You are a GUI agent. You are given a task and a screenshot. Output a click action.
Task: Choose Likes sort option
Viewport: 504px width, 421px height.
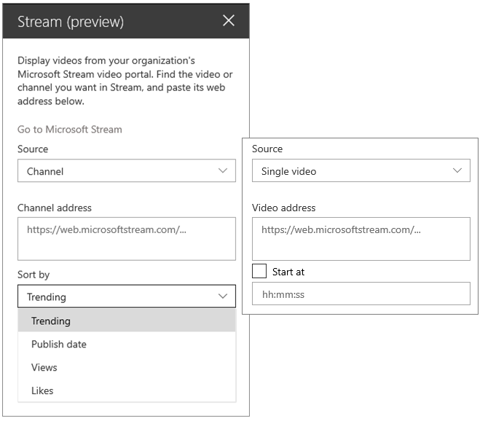[127, 390]
